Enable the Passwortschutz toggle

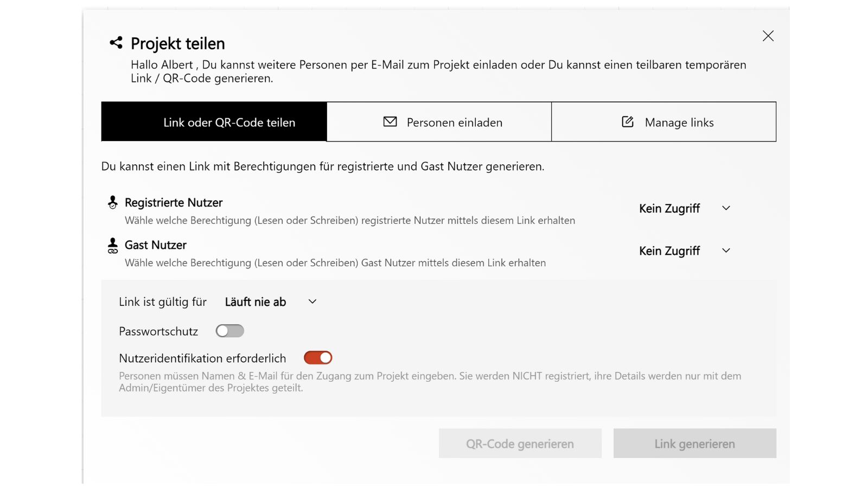coord(230,331)
